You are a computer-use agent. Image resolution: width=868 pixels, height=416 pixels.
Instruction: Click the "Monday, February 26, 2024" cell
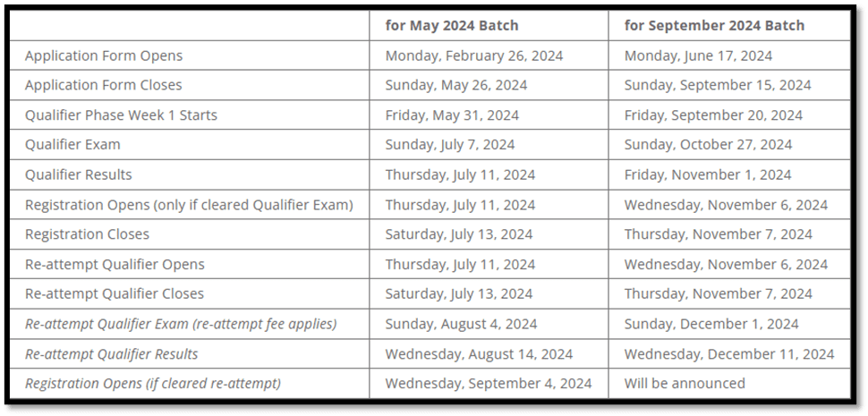474,55
